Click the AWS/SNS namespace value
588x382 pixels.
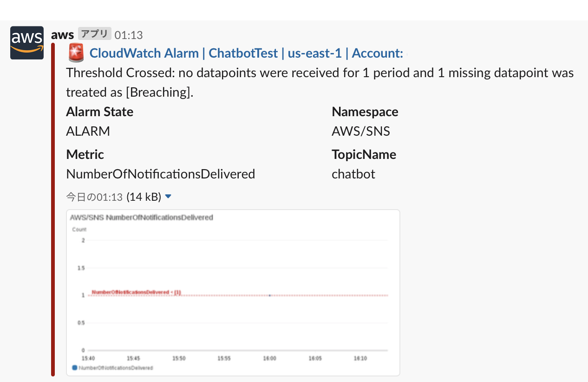click(x=360, y=131)
